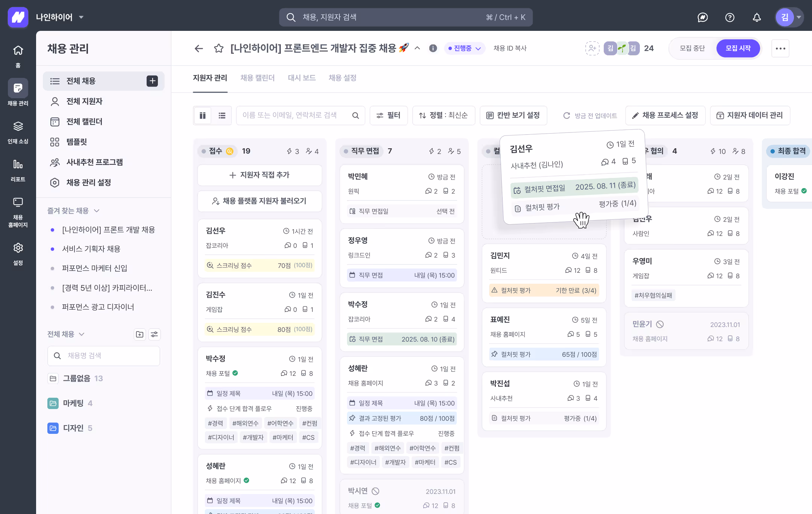Click the add folder icon in 전체 채용
The width and height of the screenshot is (812, 514).
(140, 334)
